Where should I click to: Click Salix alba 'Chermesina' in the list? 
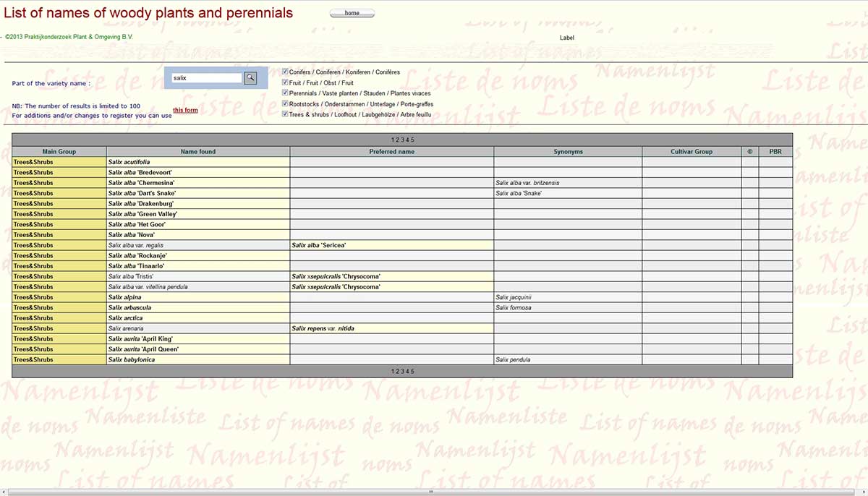pyautogui.click(x=141, y=183)
